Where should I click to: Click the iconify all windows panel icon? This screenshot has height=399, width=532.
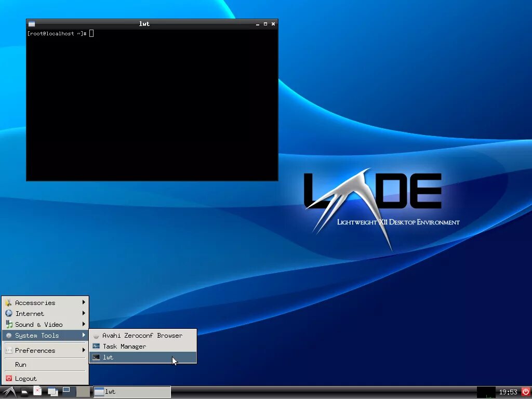tap(52, 392)
